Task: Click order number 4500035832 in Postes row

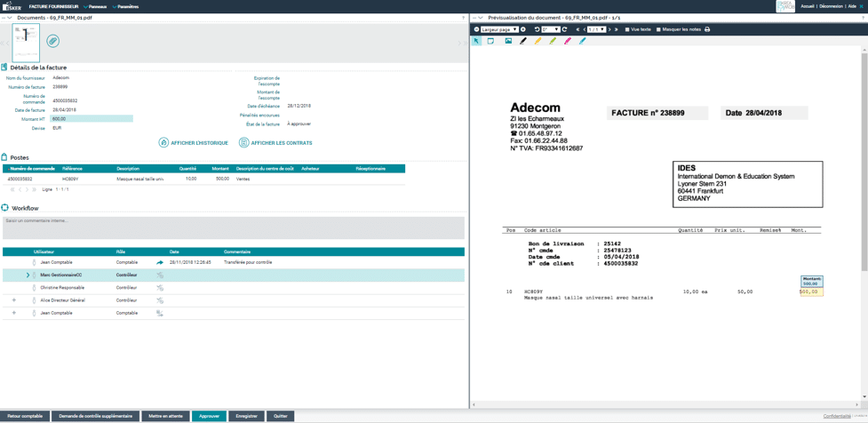Action: pos(20,179)
